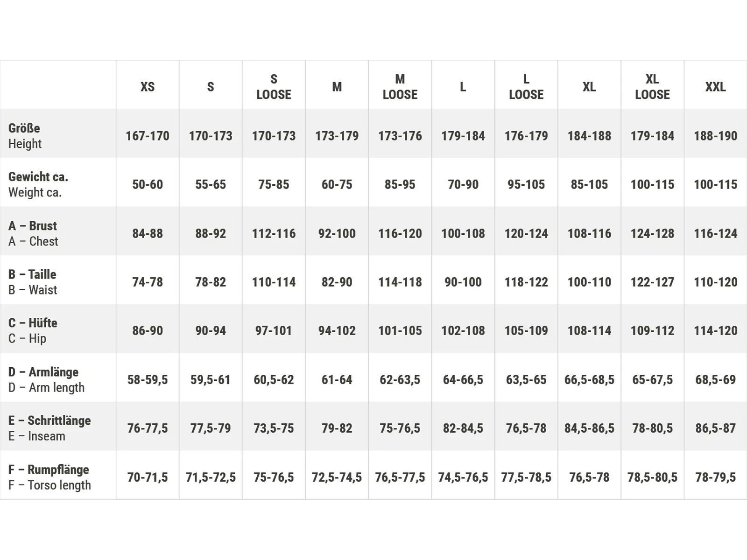The width and height of the screenshot is (747, 560).
Task: Select the A – Brust Chest row label
Action: pyautogui.click(x=33, y=233)
